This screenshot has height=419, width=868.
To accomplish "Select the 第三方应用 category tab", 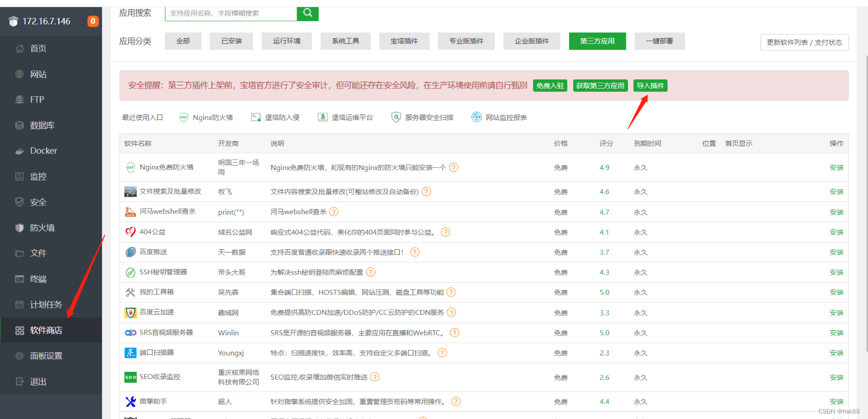I will point(597,41).
